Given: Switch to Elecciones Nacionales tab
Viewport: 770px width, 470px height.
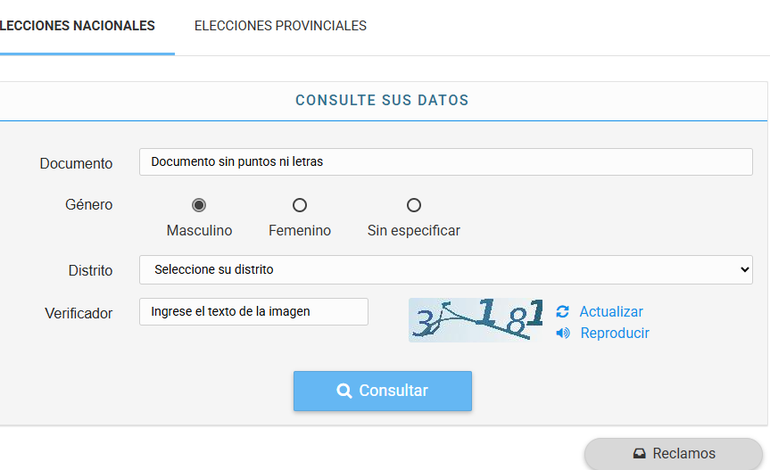Looking at the screenshot, I should pos(78,26).
